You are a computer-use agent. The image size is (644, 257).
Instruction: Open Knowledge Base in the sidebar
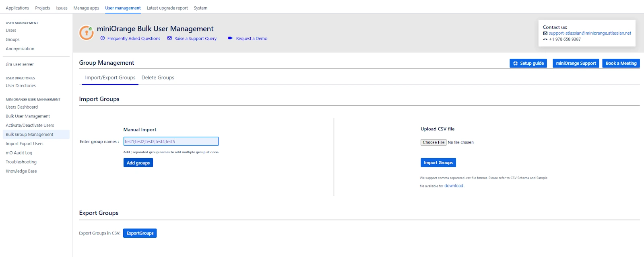point(21,171)
